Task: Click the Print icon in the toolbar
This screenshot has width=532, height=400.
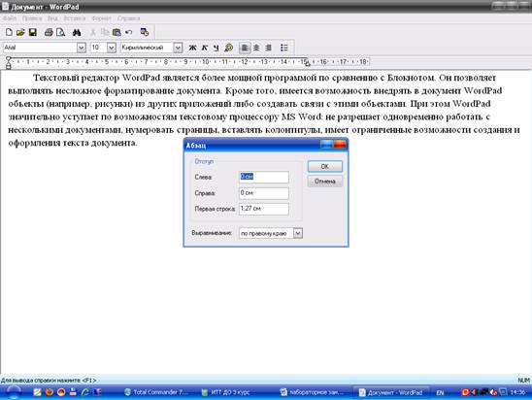Action: click(x=49, y=32)
